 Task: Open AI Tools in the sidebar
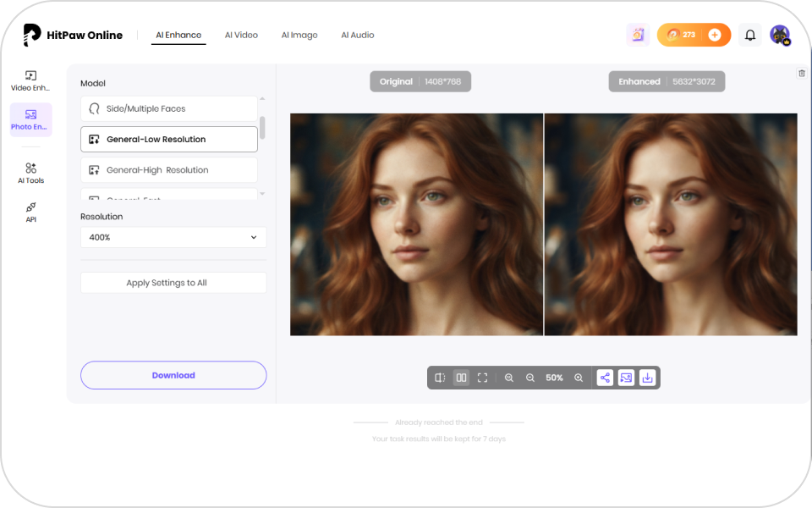click(x=30, y=173)
